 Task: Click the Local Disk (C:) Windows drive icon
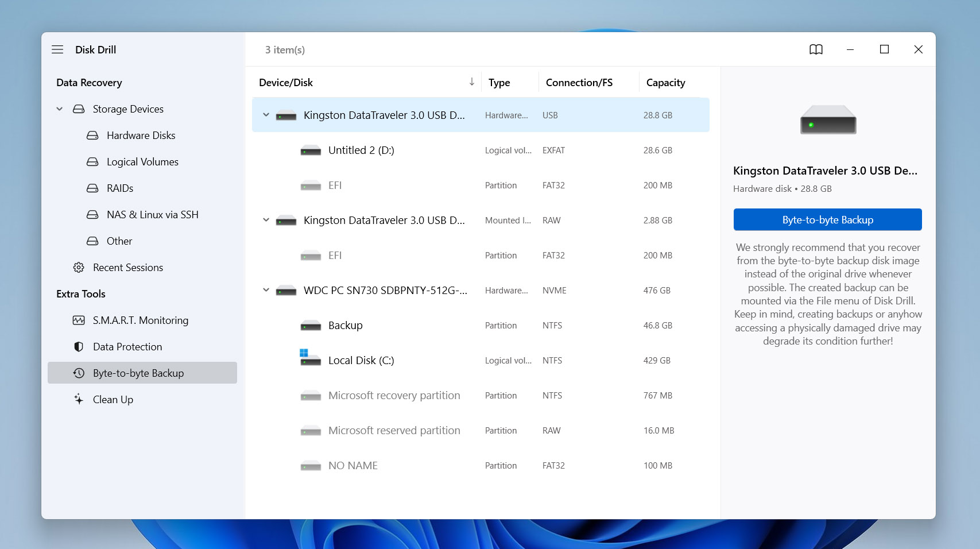pos(311,358)
